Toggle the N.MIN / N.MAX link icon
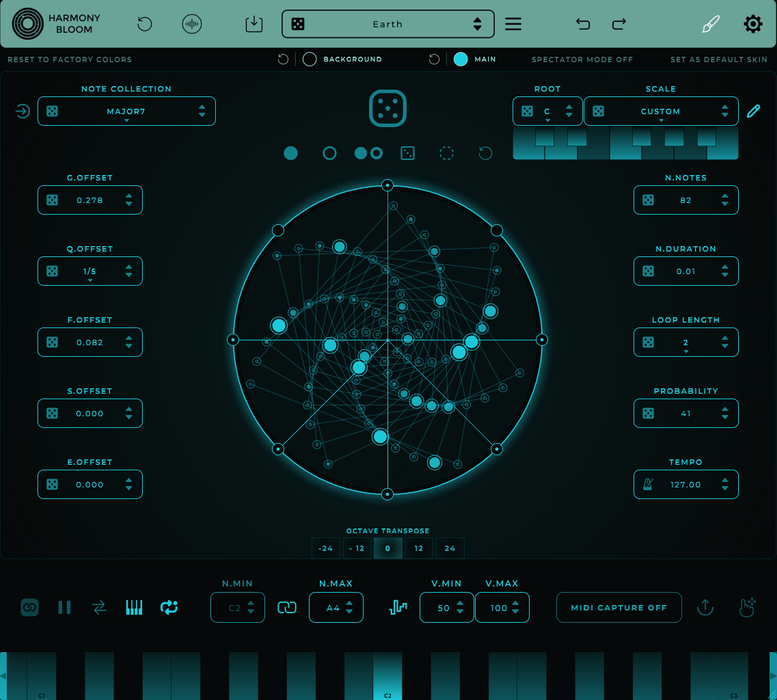 [287, 607]
